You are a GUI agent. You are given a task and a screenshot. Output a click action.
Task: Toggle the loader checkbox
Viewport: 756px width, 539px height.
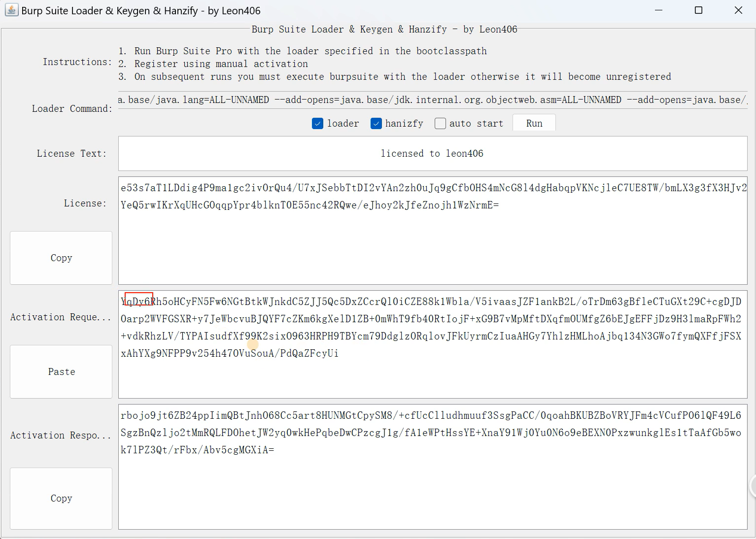click(x=317, y=124)
